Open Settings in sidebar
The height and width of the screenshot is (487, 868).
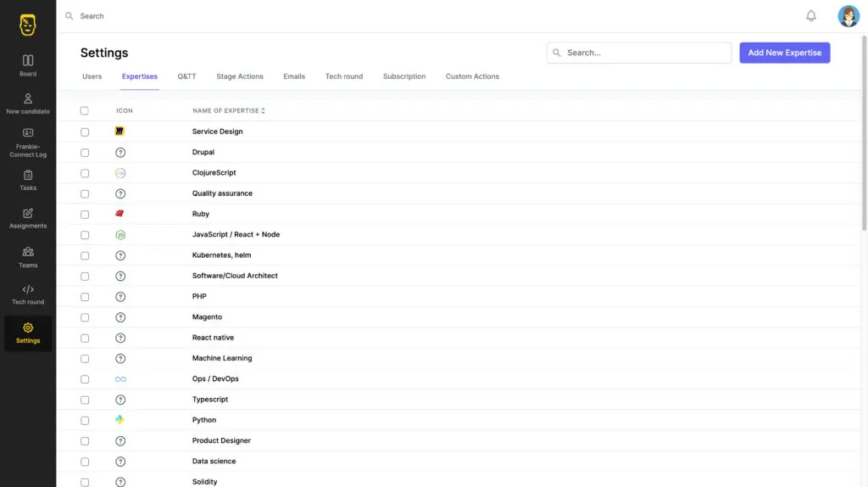pyautogui.click(x=28, y=333)
